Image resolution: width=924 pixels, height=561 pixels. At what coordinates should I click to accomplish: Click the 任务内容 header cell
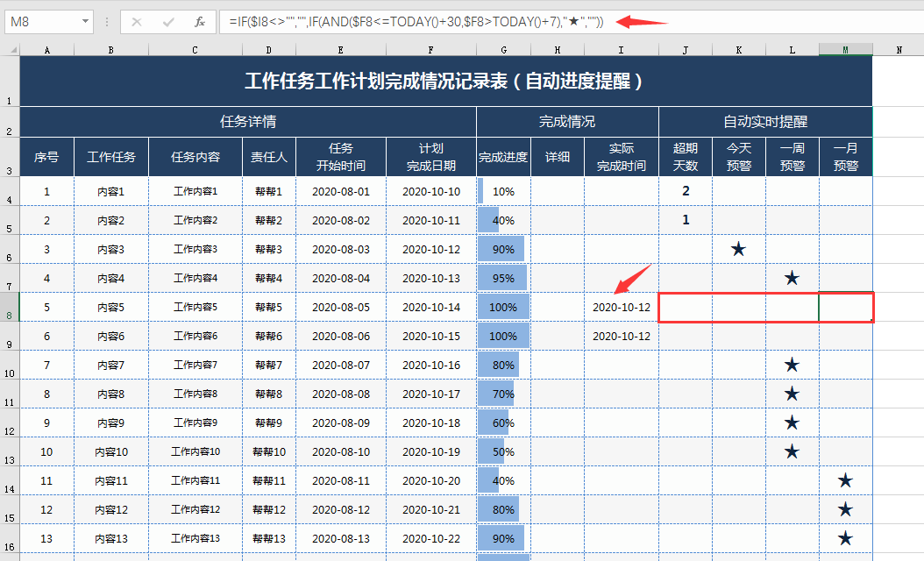pyautogui.click(x=195, y=157)
